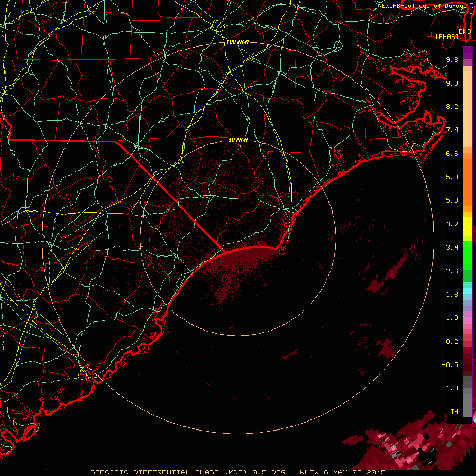Click the DKD product label
Viewport: 476px width, 476px height.
tap(465, 32)
